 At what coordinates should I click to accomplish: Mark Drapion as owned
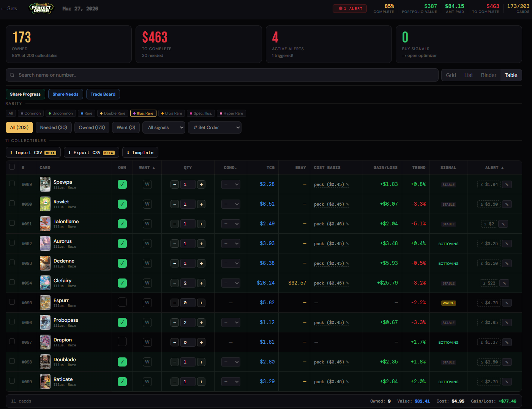click(x=122, y=341)
